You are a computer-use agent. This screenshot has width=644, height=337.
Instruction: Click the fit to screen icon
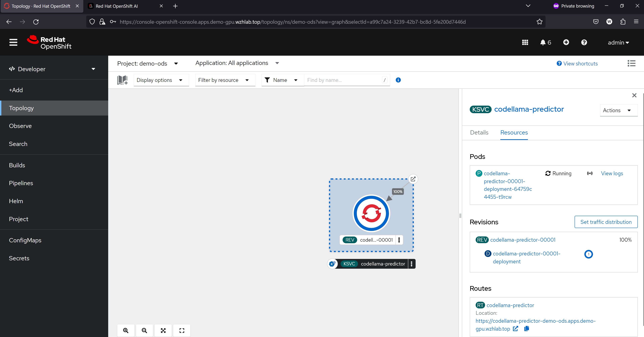163,330
